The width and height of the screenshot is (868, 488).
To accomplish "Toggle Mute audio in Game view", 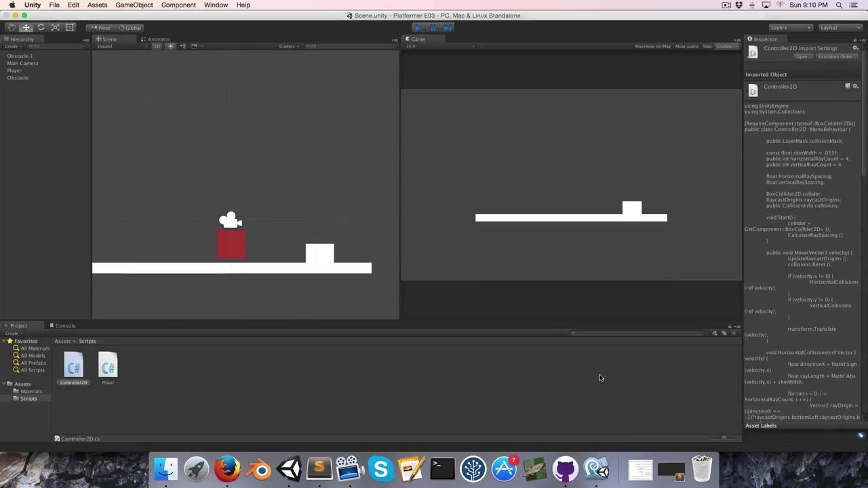I will 686,46.
